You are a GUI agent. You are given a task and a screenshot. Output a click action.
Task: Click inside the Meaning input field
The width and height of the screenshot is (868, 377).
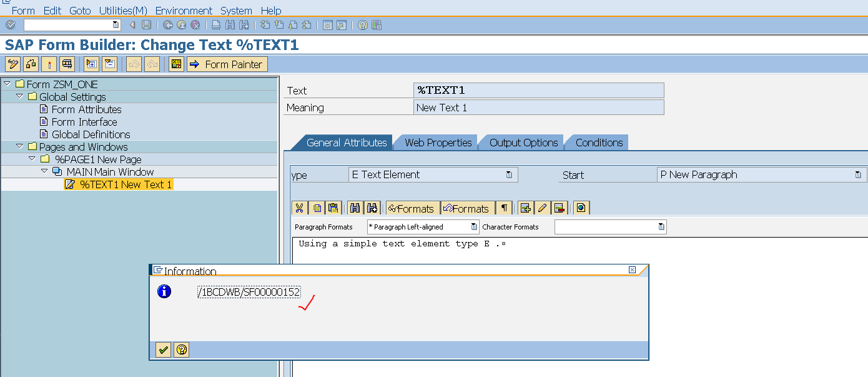coord(537,107)
